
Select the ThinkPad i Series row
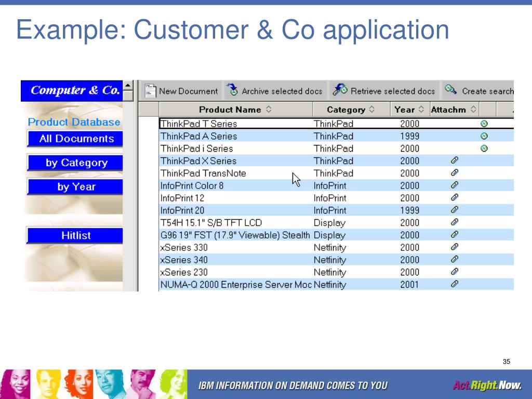336,149
